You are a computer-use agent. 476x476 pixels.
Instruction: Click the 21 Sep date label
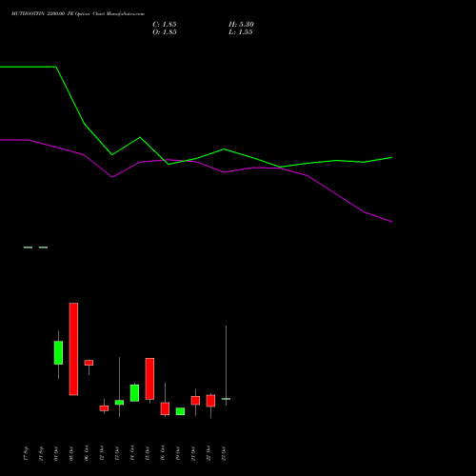coord(41,453)
